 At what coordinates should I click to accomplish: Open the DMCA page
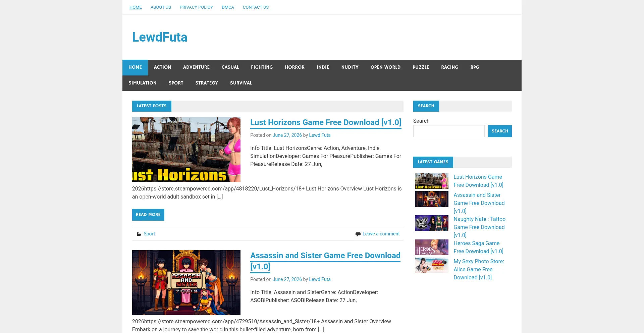tap(228, 7)
